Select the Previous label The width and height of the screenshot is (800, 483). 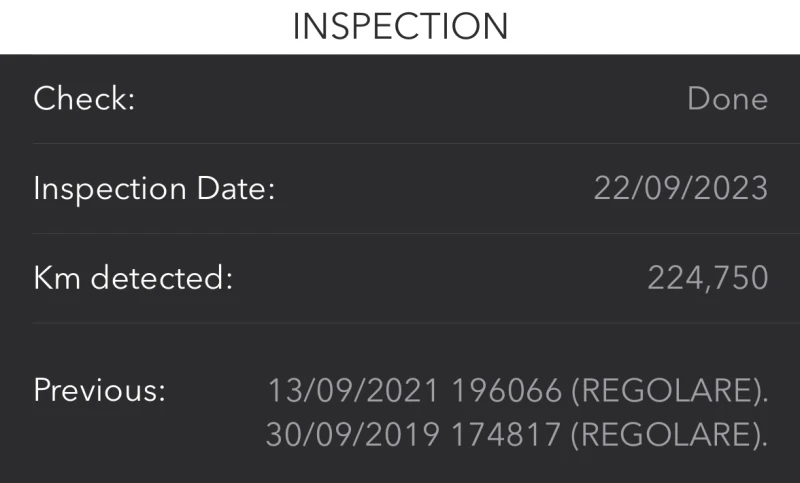pyautogui.click(x=99, y=389)
